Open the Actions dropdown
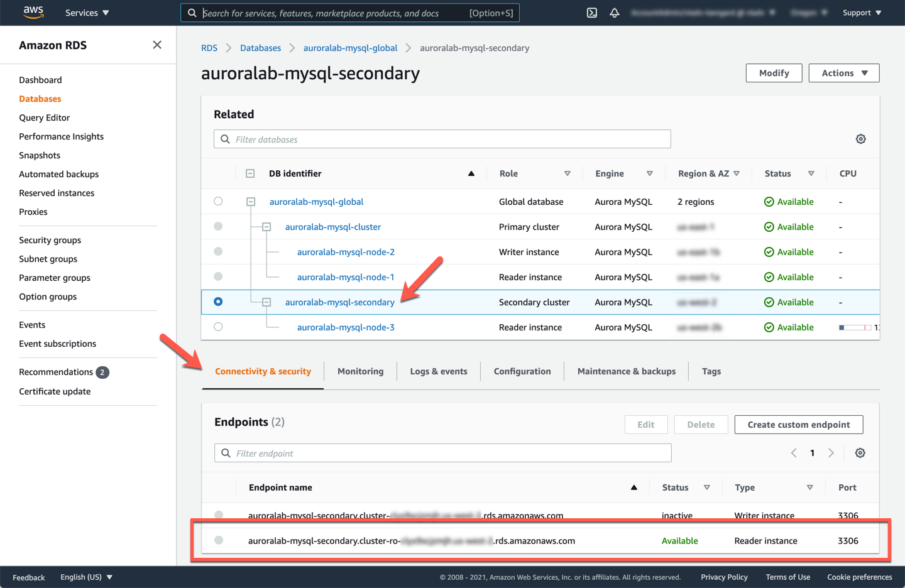Screen dimensions: 905x588 point(844,73)
